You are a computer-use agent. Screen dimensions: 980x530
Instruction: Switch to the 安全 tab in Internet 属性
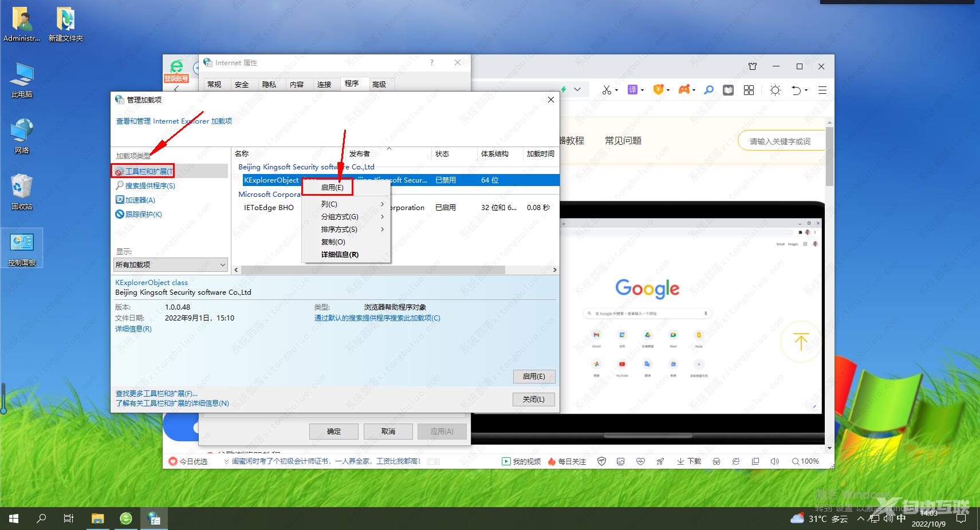click(242, 84)
